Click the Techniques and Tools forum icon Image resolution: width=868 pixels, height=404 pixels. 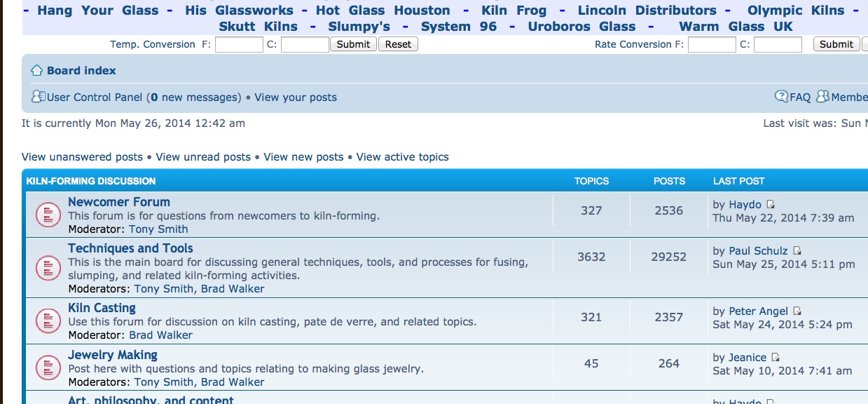point(48,268)
